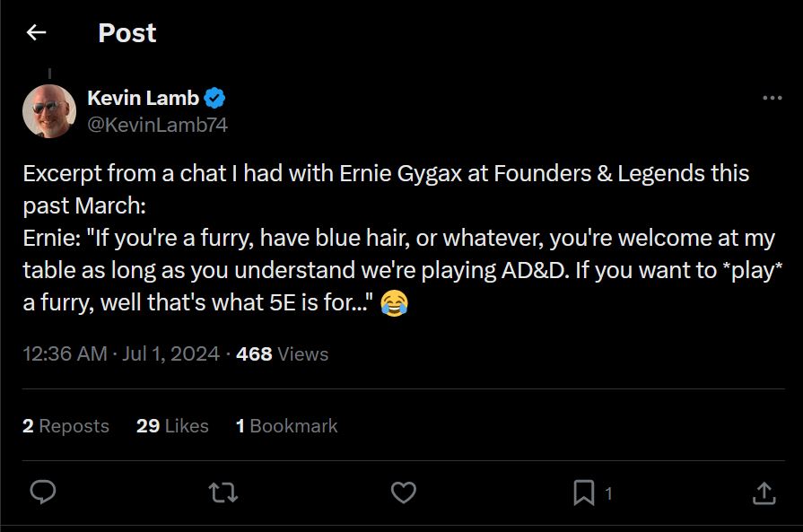
Task: Click the 1 Bookmark count text
Action: 286,426
